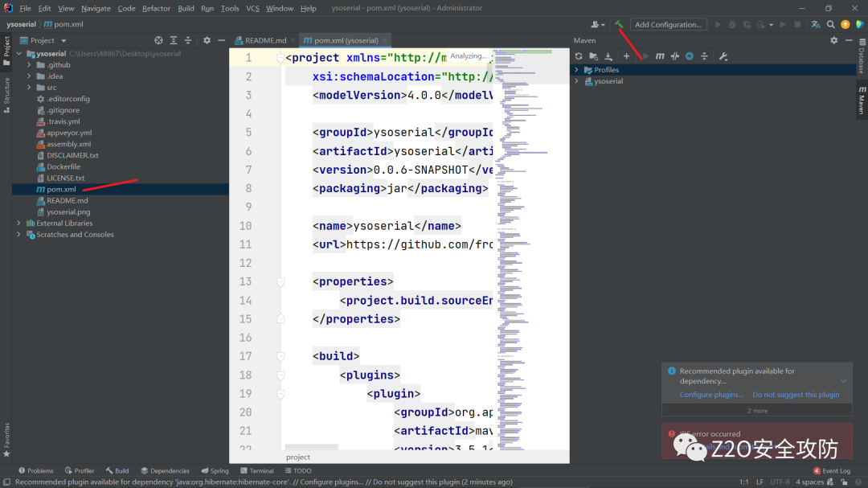Click Configure plugins link in notification

(x=711, y=395)
